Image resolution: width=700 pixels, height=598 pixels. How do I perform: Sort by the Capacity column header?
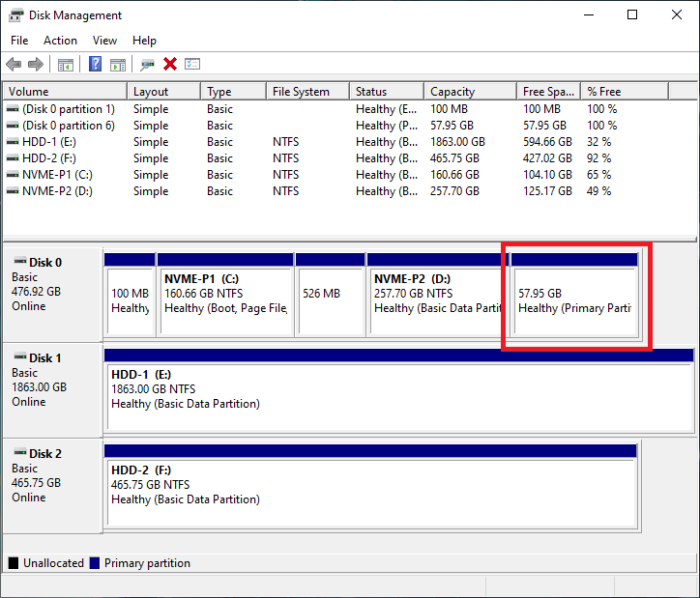coord(471,92)
